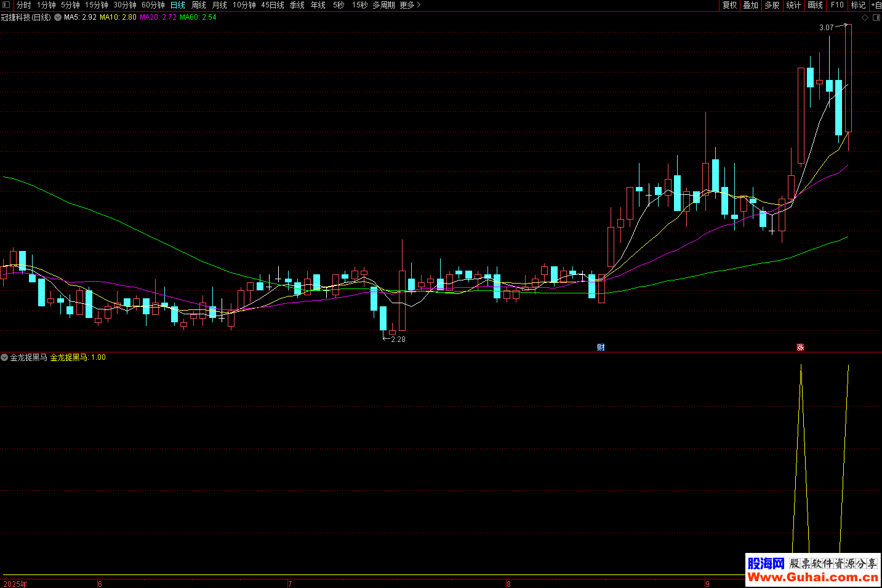Switch to 1分钟 period
Image resolution: width=882 pixels, height=588 pixels.
(x=46, y=5)
